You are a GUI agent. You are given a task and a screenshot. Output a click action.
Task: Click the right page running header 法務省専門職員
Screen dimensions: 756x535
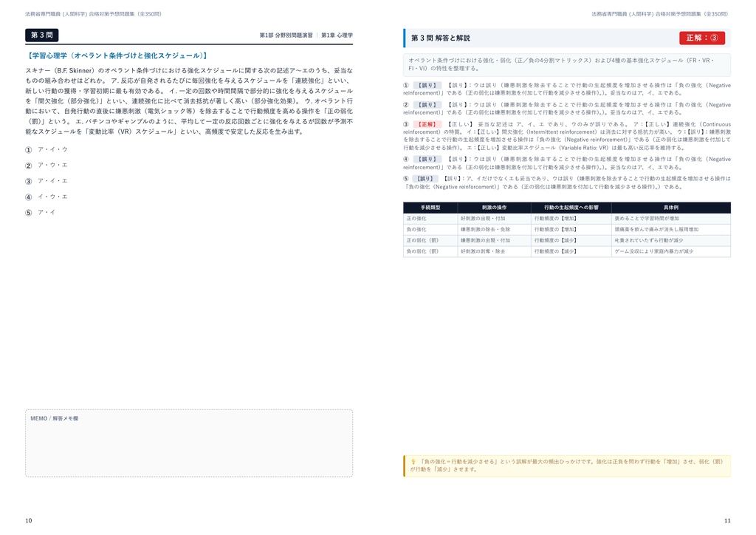[660, 14]
